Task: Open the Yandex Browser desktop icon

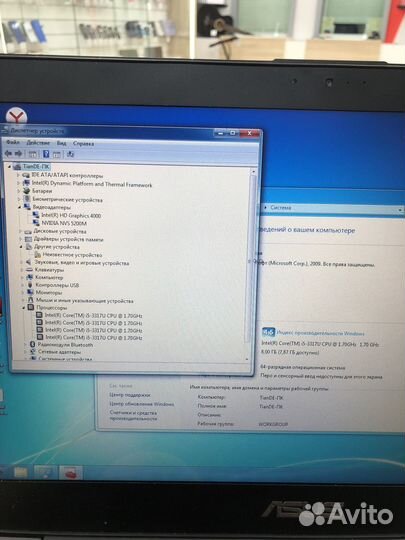Action: pyautogui.click(x=16, y=116)
